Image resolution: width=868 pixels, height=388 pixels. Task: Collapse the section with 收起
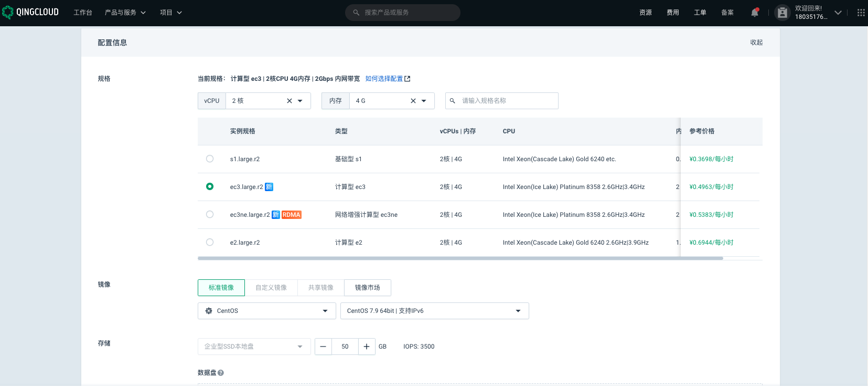click(756, 43)
